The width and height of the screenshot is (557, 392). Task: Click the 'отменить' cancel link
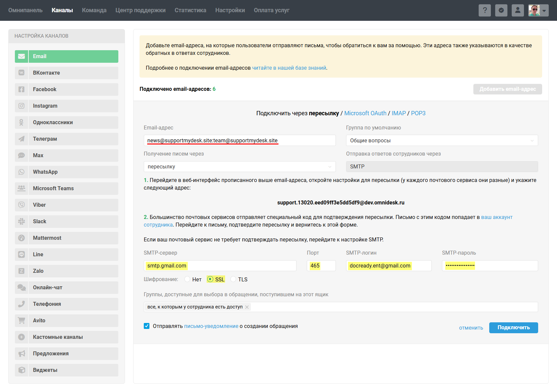pos(471,328)
